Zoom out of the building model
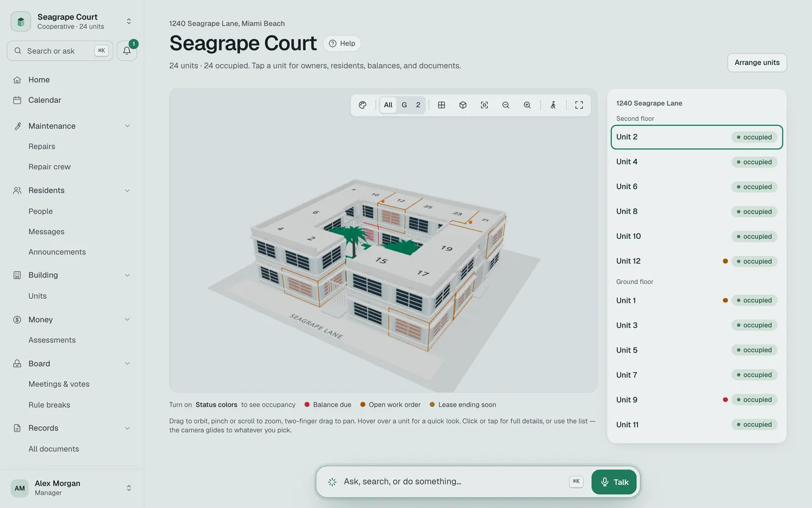The image size is (812, 508). pyautogui.click(x=506, y=105)
